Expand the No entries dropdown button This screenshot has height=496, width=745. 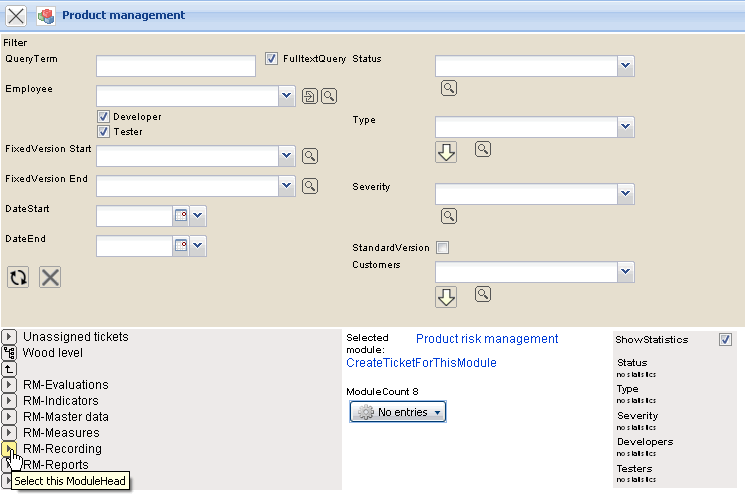397,412
